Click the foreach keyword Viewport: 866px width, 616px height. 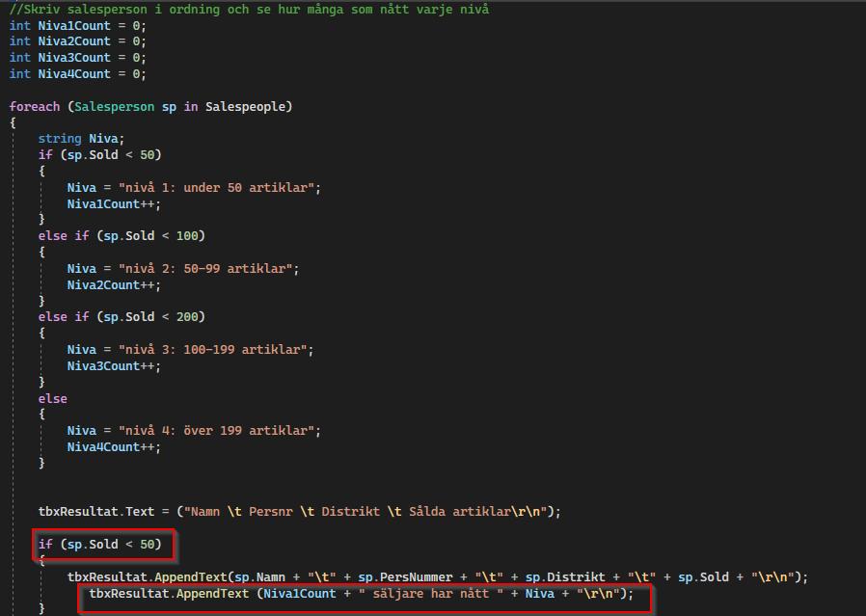35,106
